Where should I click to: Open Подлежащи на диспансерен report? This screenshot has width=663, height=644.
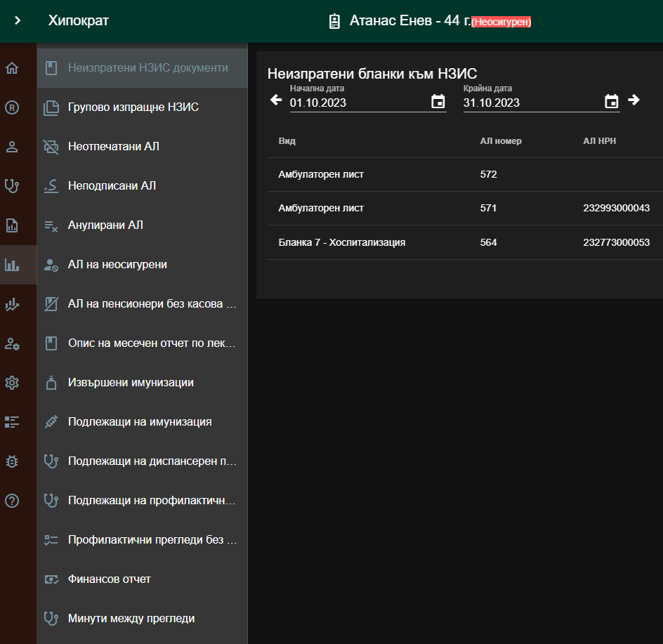(142, 461)
